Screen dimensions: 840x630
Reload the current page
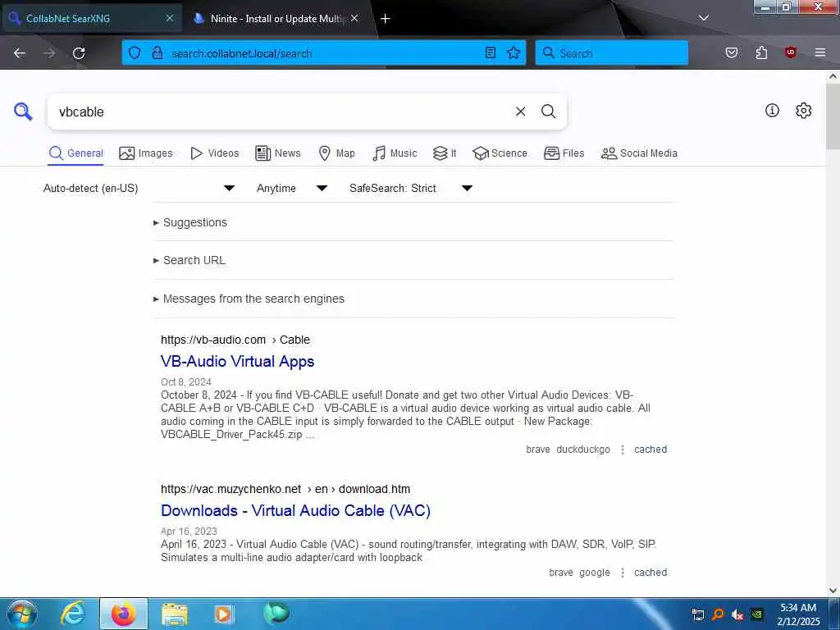(79, 53)
